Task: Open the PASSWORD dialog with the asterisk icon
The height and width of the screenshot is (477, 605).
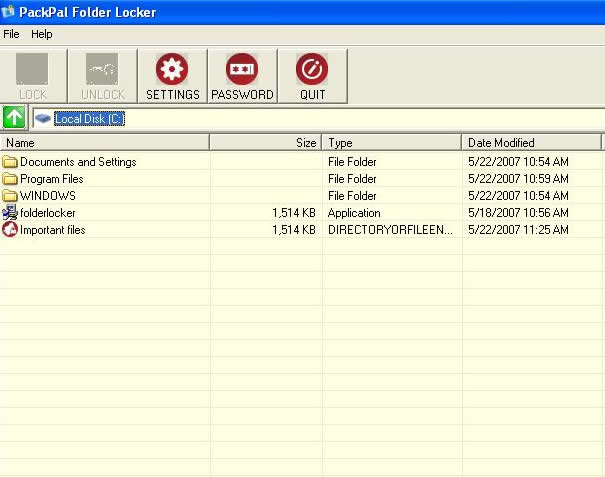Action: pyautogui.click(x=242, y=76)
